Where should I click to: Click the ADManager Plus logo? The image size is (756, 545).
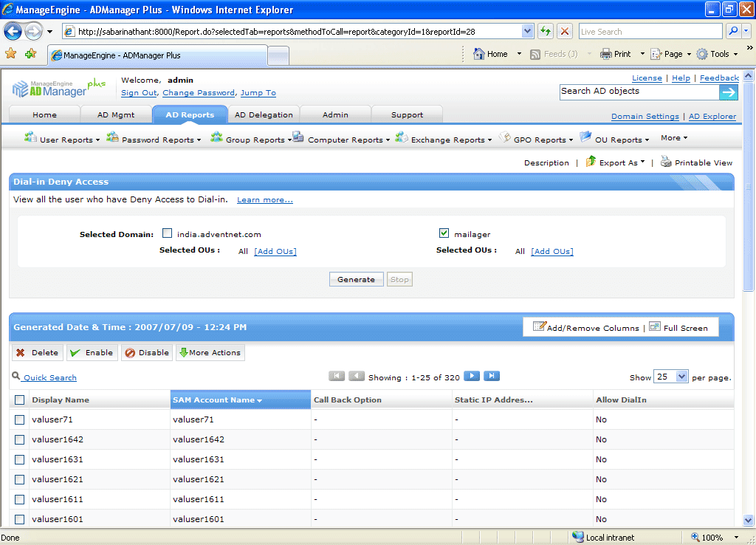pyautogui.click(x=59, y=89)
